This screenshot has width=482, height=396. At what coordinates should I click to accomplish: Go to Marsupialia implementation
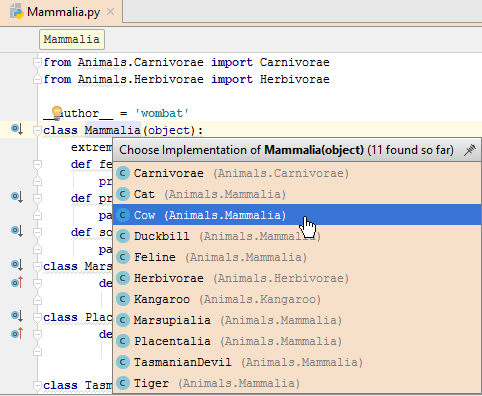click(x=297, y=320)
